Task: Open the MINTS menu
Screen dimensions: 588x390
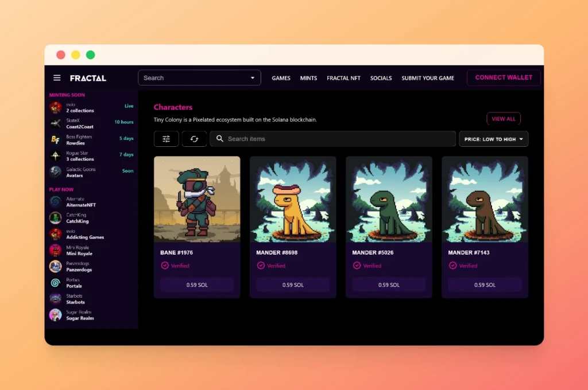Action: [308, 78]
